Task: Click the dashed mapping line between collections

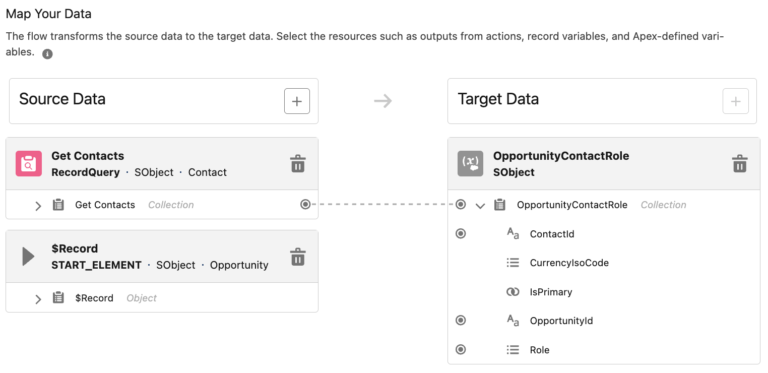Action: 383,205
